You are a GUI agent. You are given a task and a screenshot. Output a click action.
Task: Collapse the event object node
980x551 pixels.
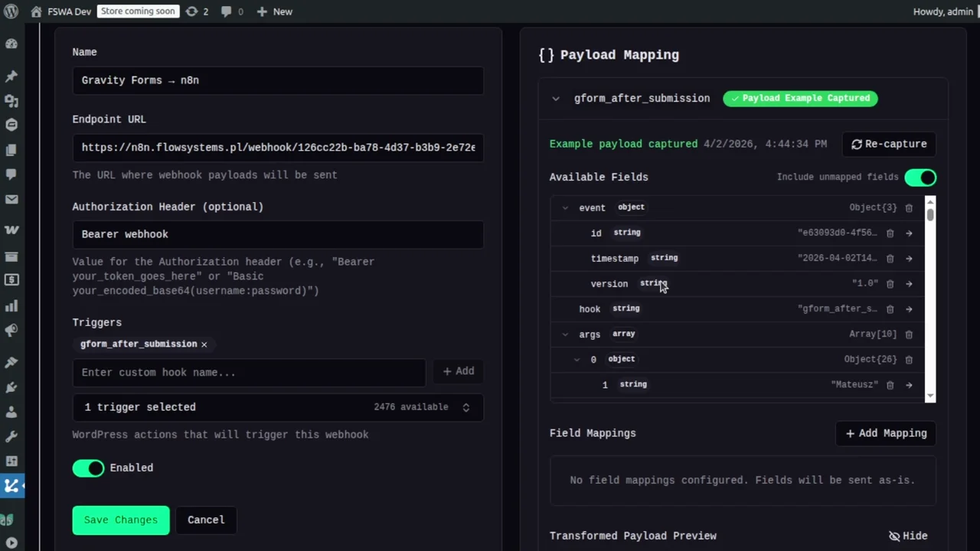(565, 208)
